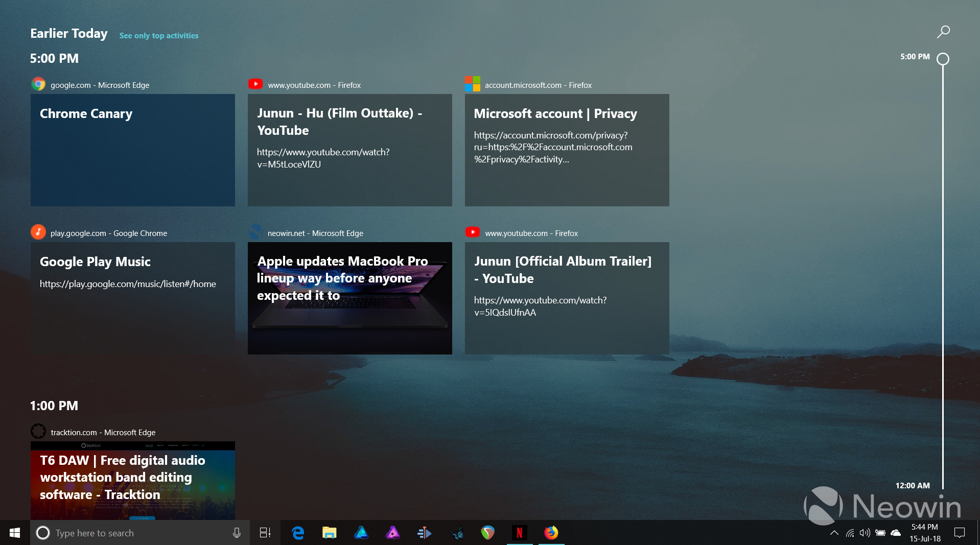980x545 pixels.
Task: Open the timeline search magnifier icon
Action: coord(943,32)
